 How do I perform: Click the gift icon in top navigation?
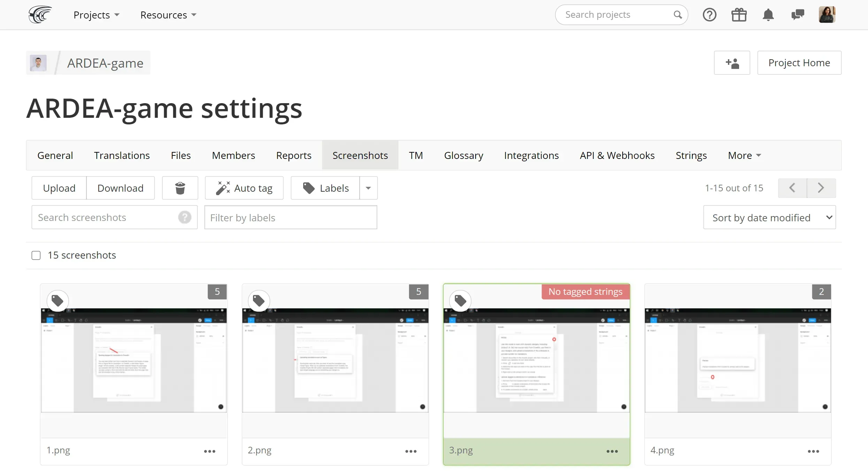[x=739, y=15]
